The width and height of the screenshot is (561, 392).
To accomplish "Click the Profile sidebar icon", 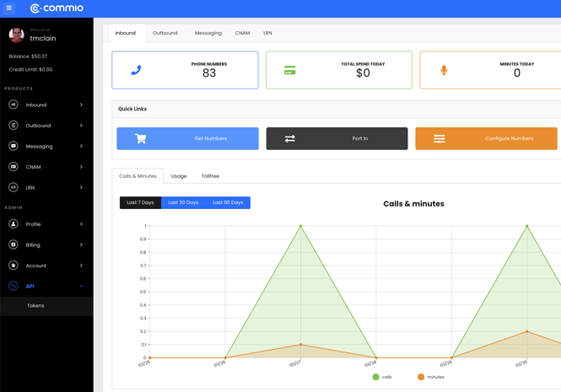I will [13, 224].
